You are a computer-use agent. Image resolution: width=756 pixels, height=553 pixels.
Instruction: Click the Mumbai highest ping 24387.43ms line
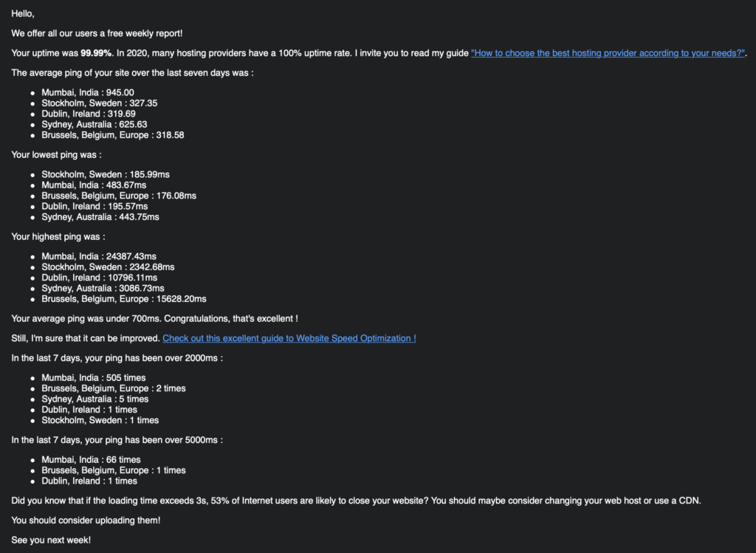point(99,256)
